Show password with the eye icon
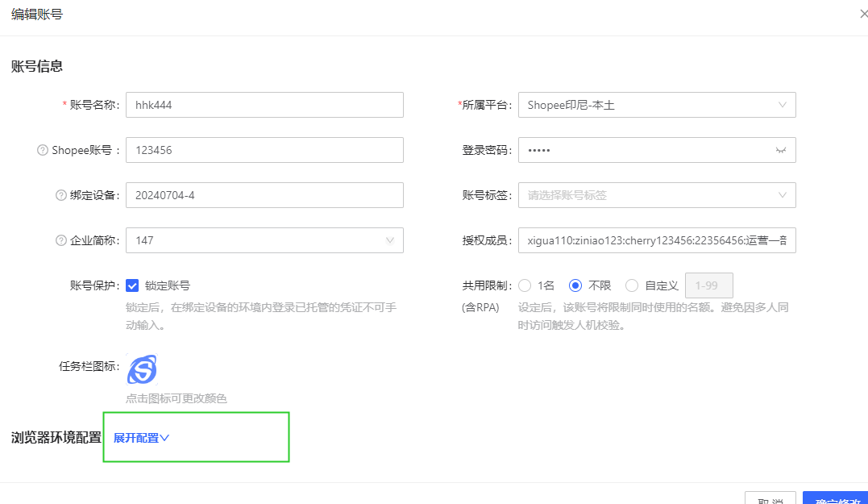Image resolution: width=868 pixels, height=504 pixels. [x=779, y=150]
